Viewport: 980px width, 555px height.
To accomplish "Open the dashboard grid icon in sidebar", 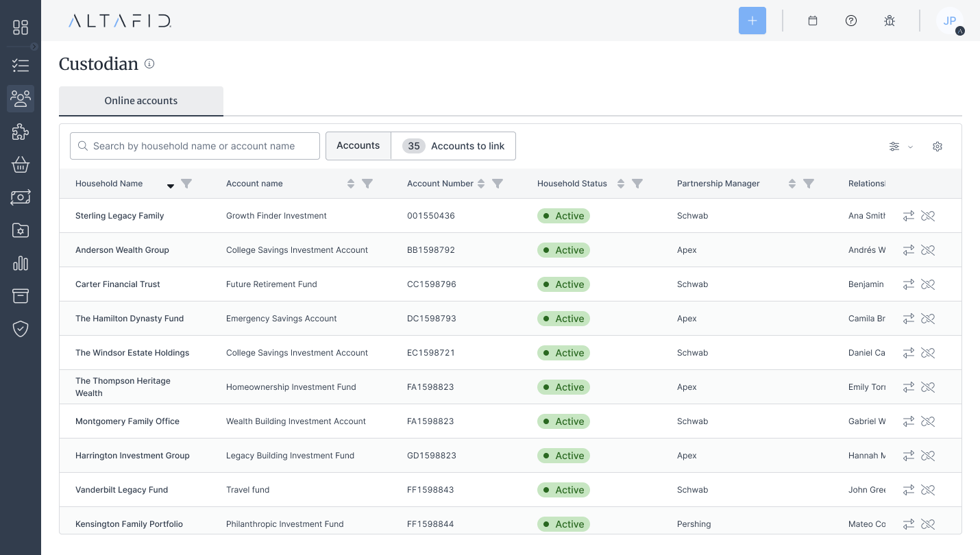I will [21, 27].
